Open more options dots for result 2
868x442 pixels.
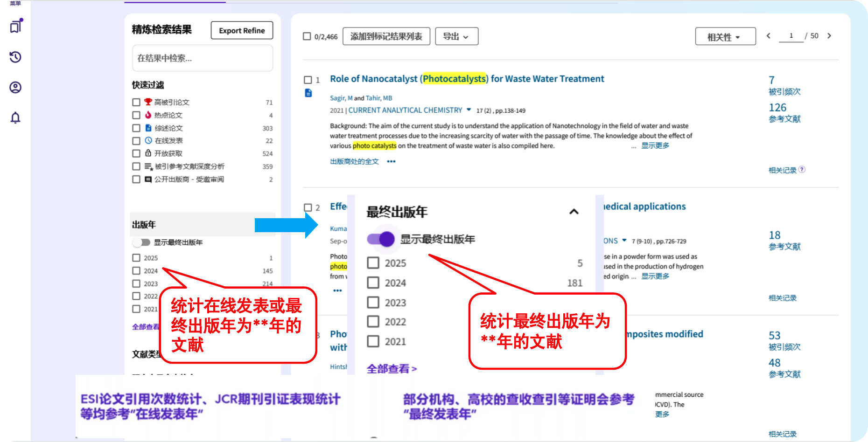(x=337, y=290)
